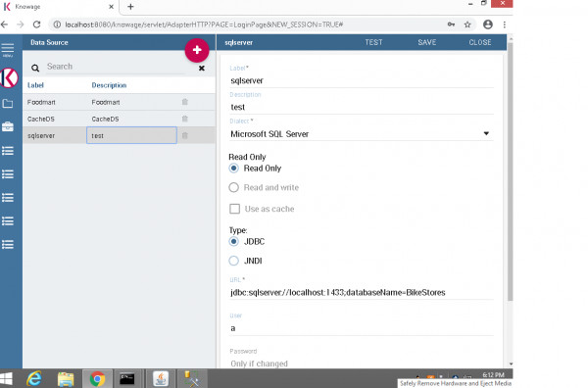Sort list by Label column
The image size is (588, 388).
coord(35,85)
